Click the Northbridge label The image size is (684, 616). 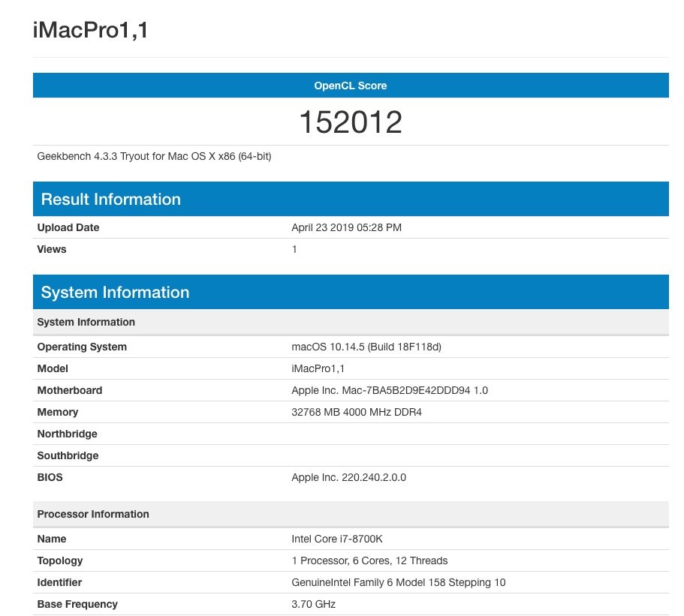pos(67,434)
